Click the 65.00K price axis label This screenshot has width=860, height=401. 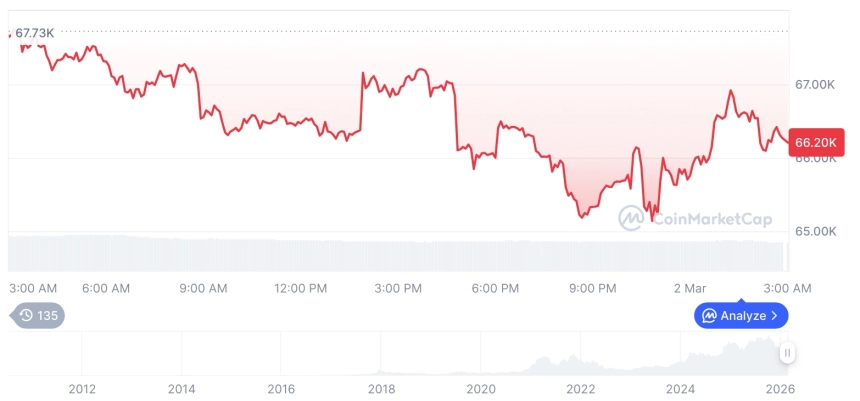point(814,231)
